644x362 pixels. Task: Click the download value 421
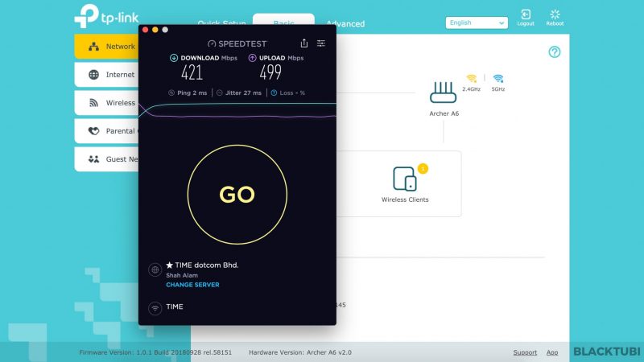192,72
